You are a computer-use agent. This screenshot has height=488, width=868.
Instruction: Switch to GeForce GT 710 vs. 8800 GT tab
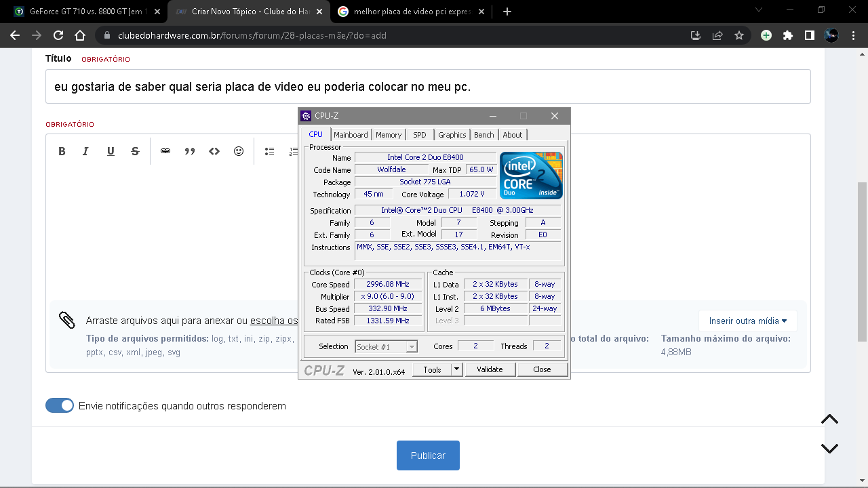pos(88,12)
